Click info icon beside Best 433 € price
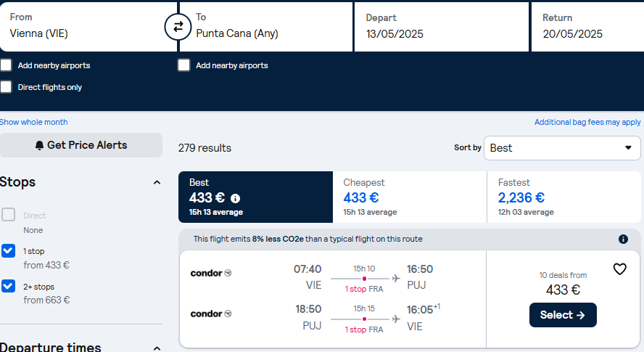The height and width of the screenshot is (352, 644). [x=236, y=199]
